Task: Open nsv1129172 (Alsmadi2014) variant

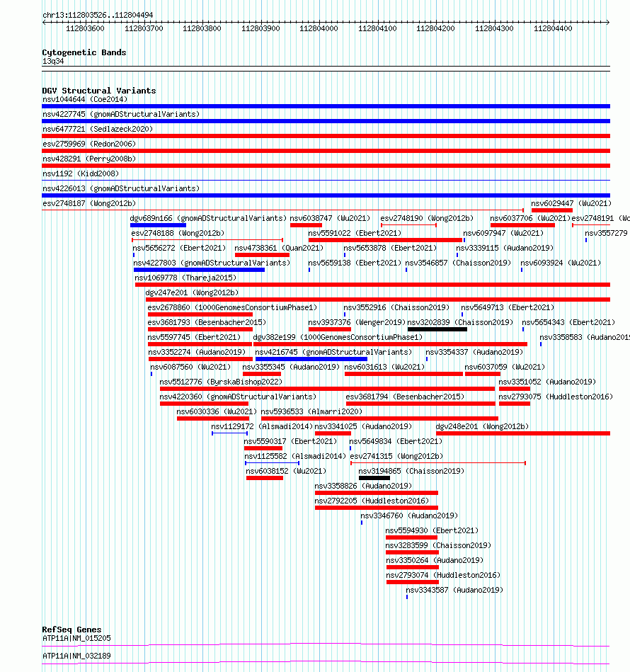Action: tap(262, 426)
